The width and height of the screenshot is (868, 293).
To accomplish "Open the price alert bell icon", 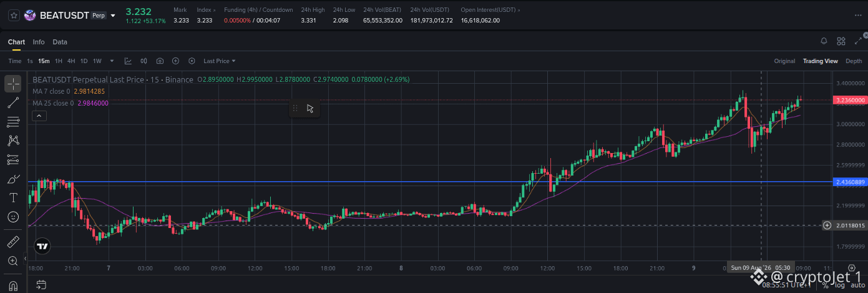I will [824, 41].
